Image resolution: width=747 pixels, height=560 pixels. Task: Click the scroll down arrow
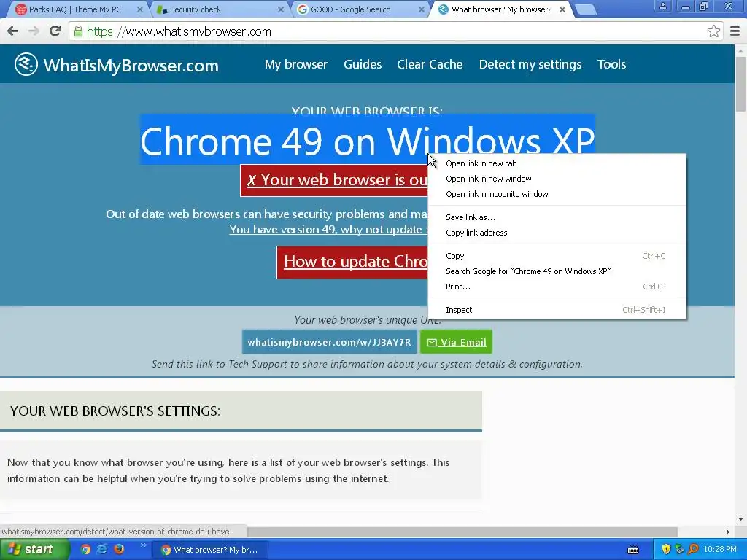click(741, 519)
